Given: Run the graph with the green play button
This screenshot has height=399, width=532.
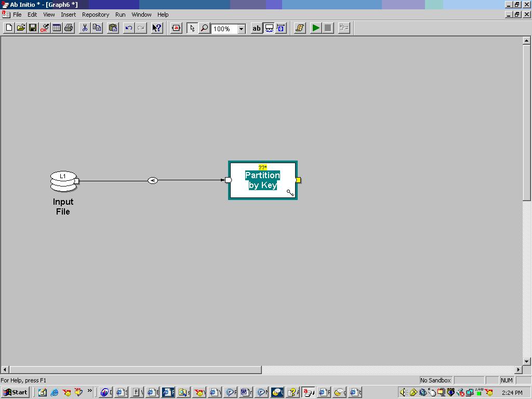Looking at the screenshot, I should 316,28.
